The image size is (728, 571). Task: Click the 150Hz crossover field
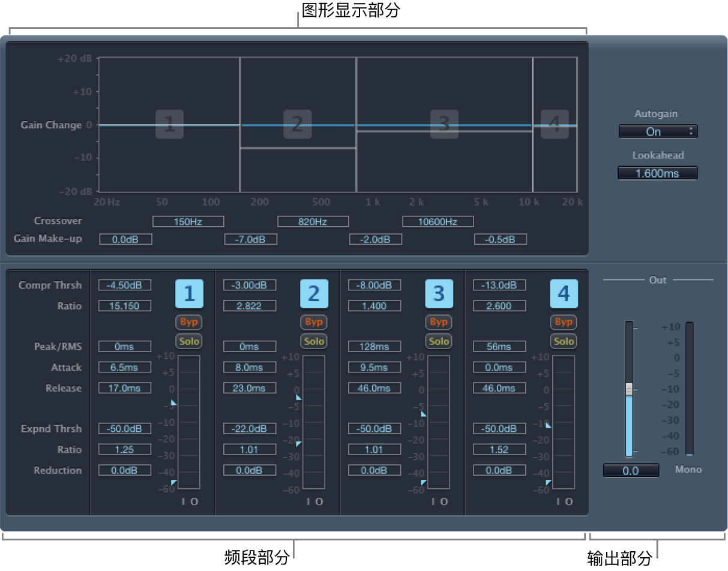click(188, 221)
